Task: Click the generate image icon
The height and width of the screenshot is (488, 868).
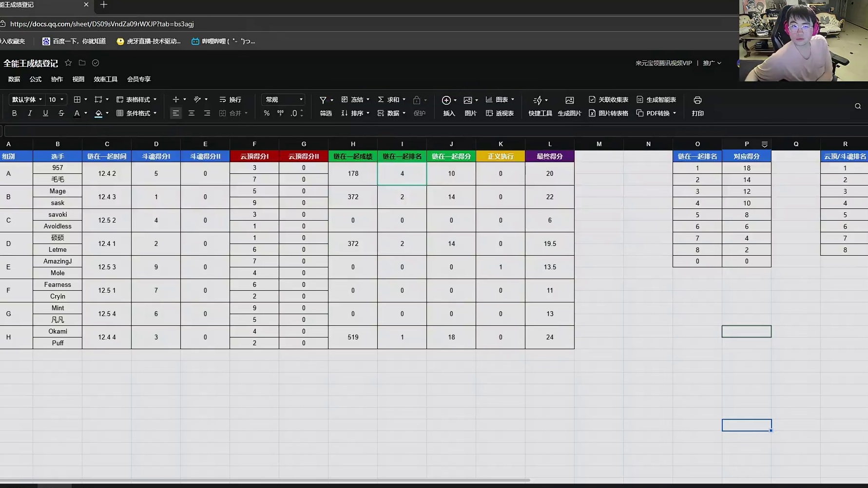Action: 569,100
